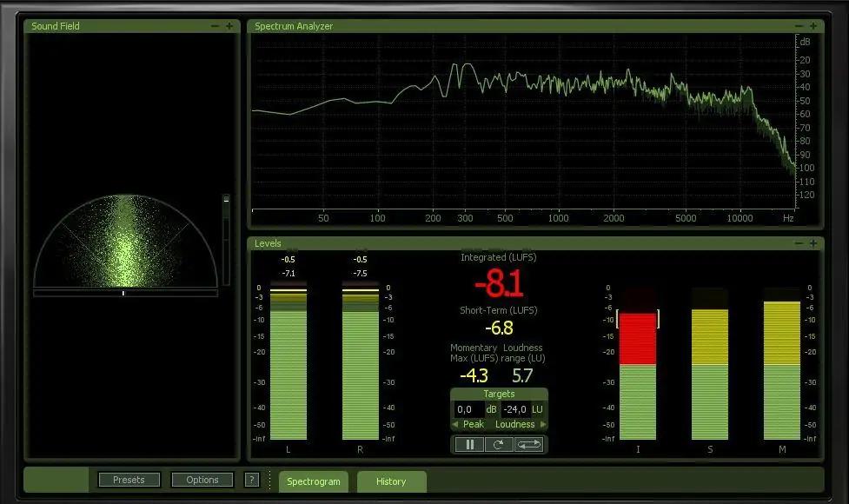
Task: Open the Options dialog
Action: point(202,480)
